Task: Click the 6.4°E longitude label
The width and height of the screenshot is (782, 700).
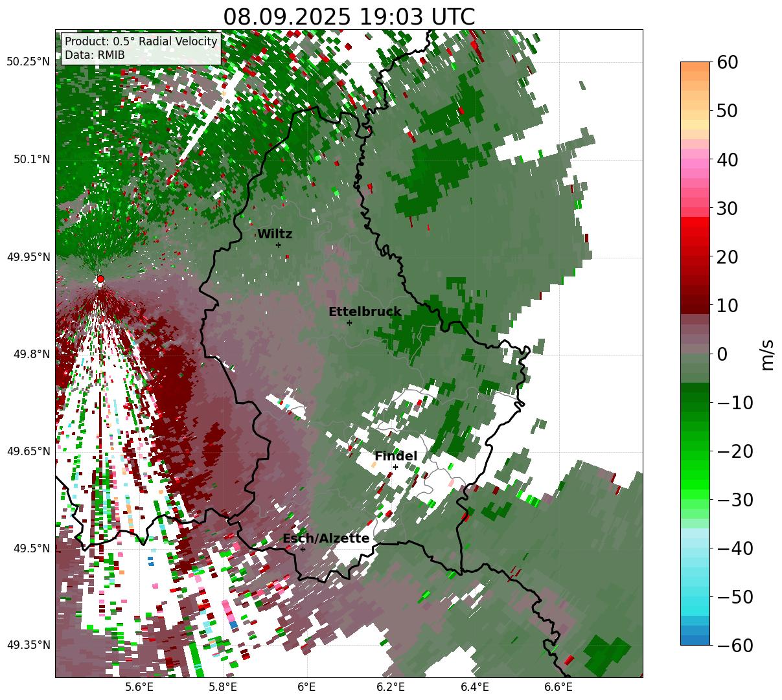Action: 474,687
